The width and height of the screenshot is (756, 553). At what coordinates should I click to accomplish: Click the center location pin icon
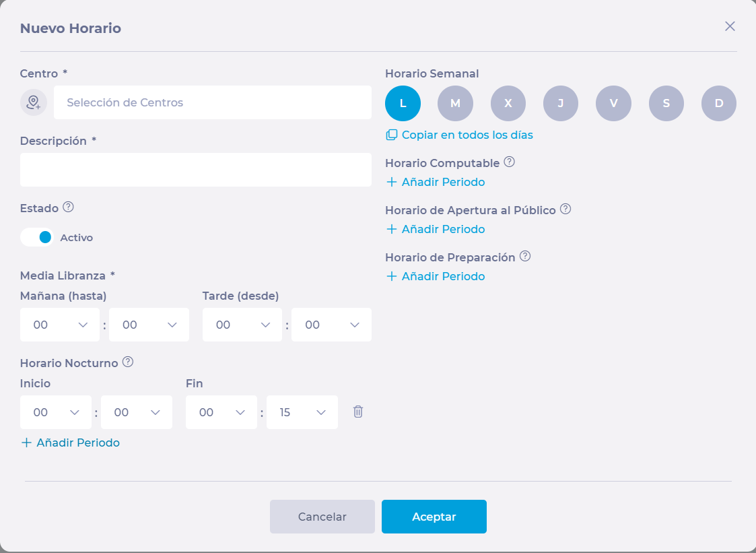coord(34,102)
